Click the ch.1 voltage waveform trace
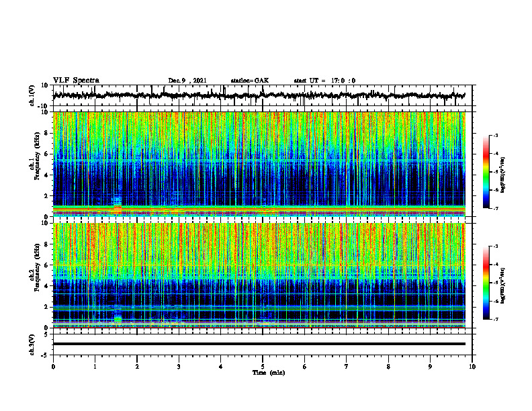Image resolution: width=532 pixels, height=411 pixels. [259, 95]
